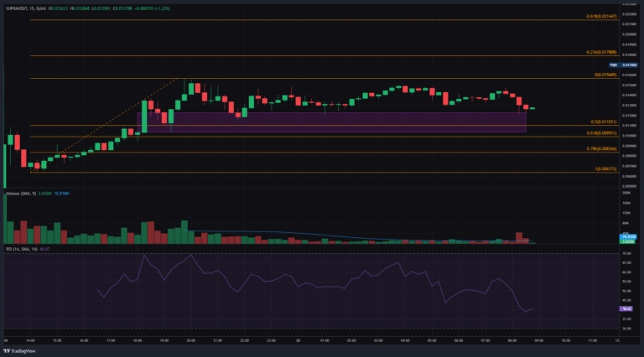Click the 0.5 Fibonacci retracement label

pos(603,122)
